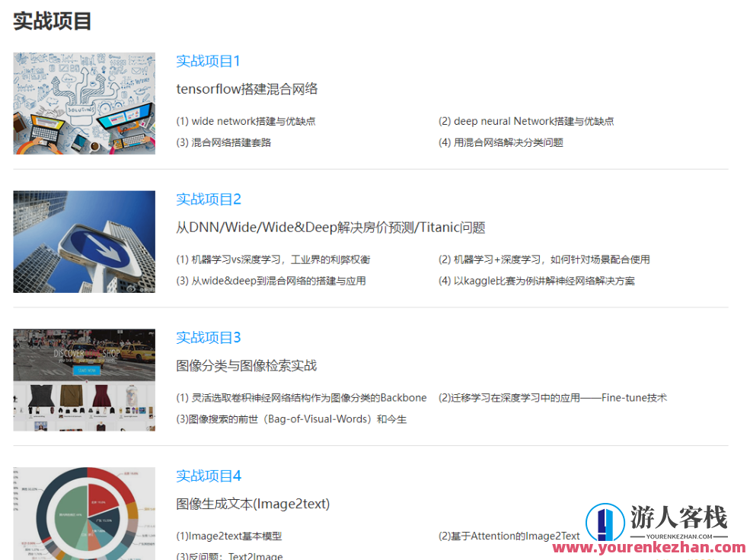Click the clothing shop thumbnail for 实战项目3
This screenshot has width=750, height=560.
[x=84, y=380]
